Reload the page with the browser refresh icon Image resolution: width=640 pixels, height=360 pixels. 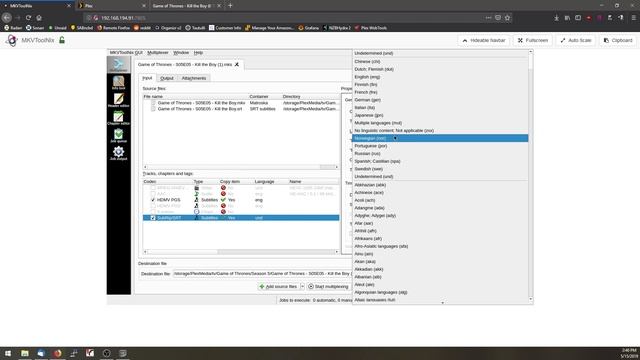pyautogui.click(x=28, y=18)
